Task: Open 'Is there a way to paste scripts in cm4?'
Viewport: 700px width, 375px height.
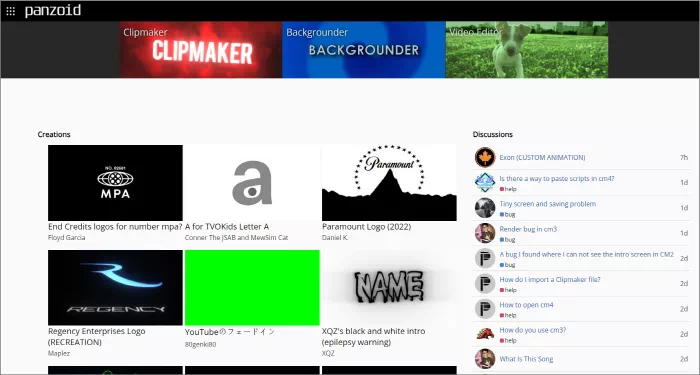Action: [557, 179]
